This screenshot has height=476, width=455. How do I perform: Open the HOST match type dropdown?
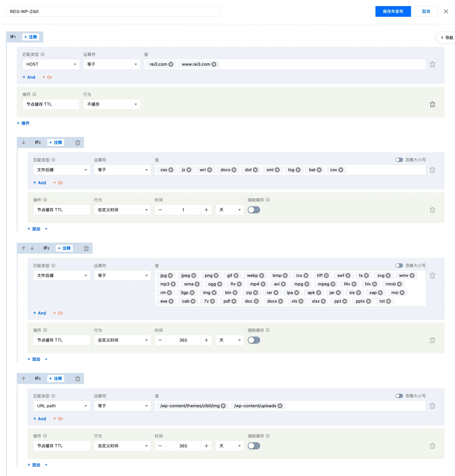point(51,64)
